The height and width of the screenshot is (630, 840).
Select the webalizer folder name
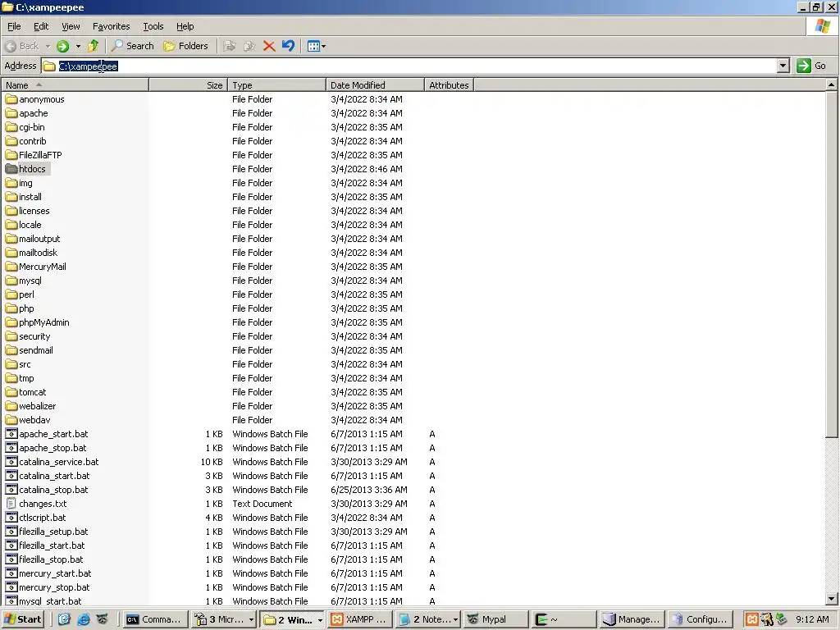[38, 406]
